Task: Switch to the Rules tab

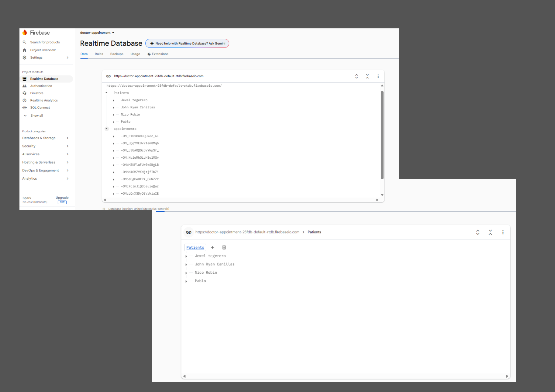Action: tap(99, 54)
